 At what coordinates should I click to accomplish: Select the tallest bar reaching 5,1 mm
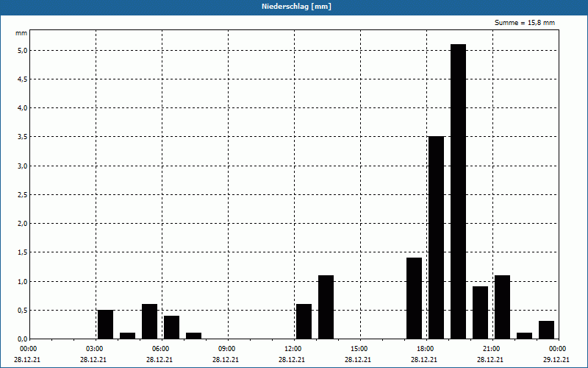pos(458,191)
